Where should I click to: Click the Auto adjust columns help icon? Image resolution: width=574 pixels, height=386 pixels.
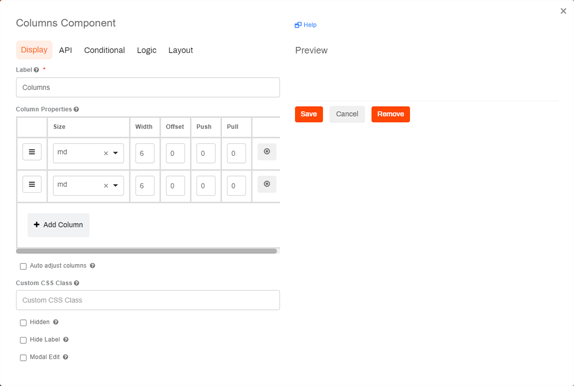pyautogui.click(x=93, y=266)
